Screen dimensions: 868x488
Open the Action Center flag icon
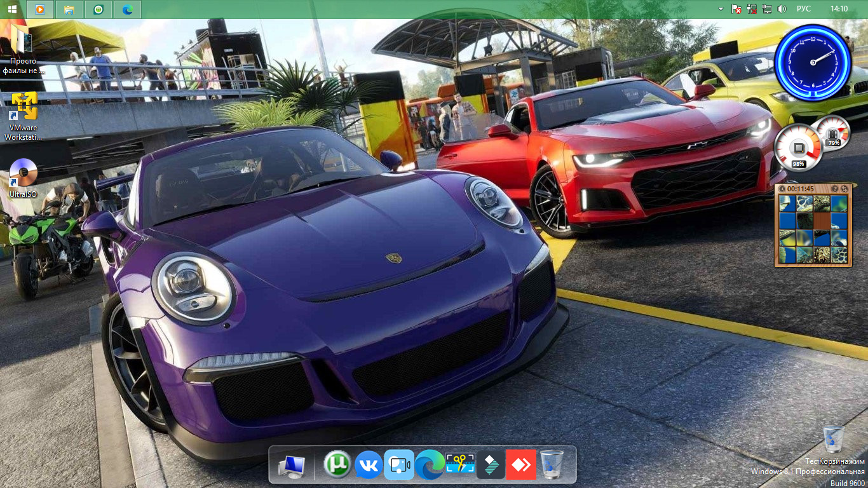pyautogui.click(x=736, y=9)
